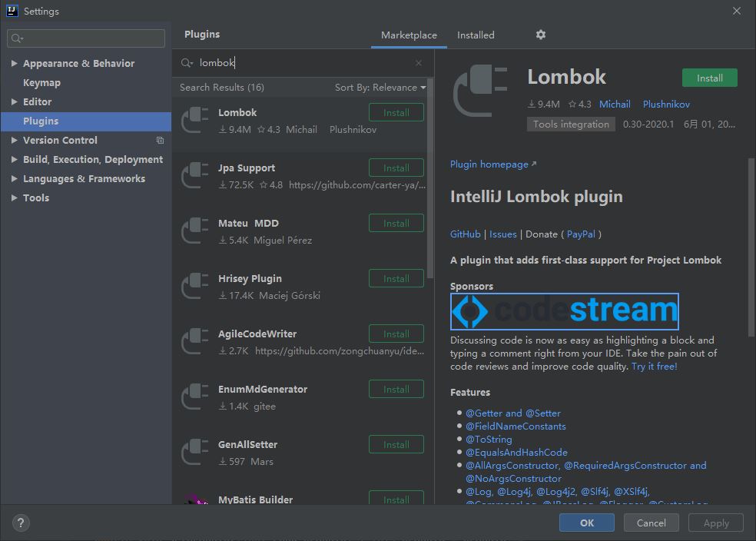Close the Settings dialog
Image resolution: width=756 pixels, height=541 pixels.
[x=736, y=11]
